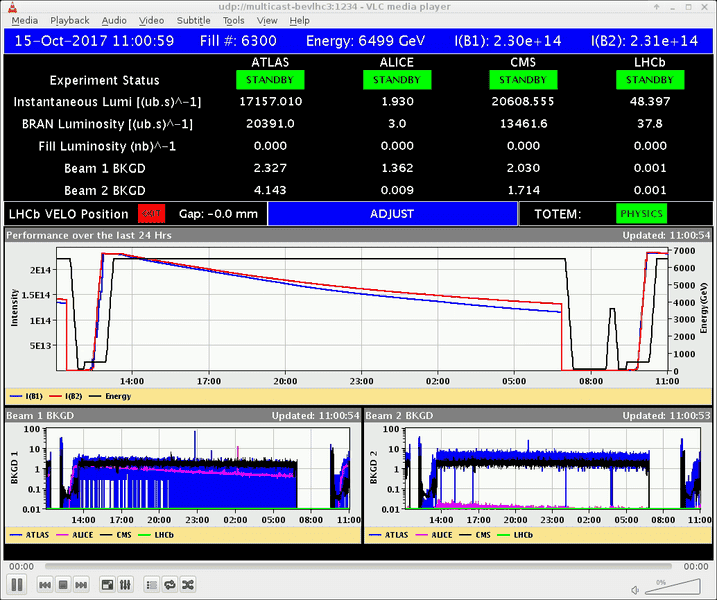The width and height of the screenshot is (717, 600).
Task: Click the Energy legend entry in intensity chart
Action: pos(110,396)
